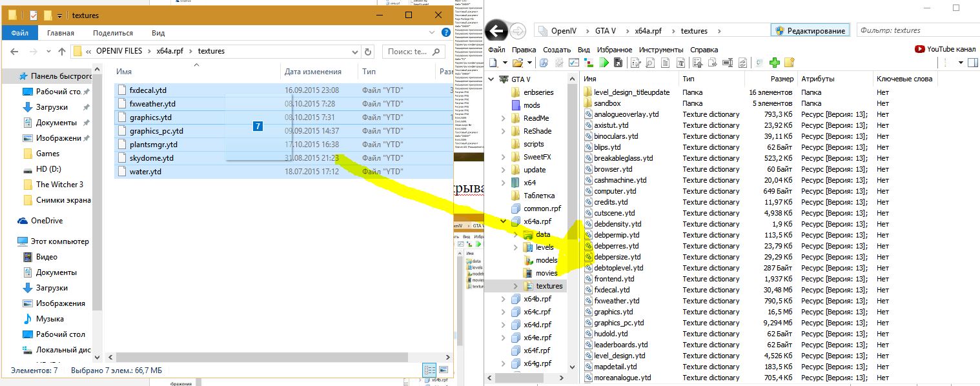Open Главная tab in Explorer ribbon
The image size is (980, 386).
coord(61,33)
